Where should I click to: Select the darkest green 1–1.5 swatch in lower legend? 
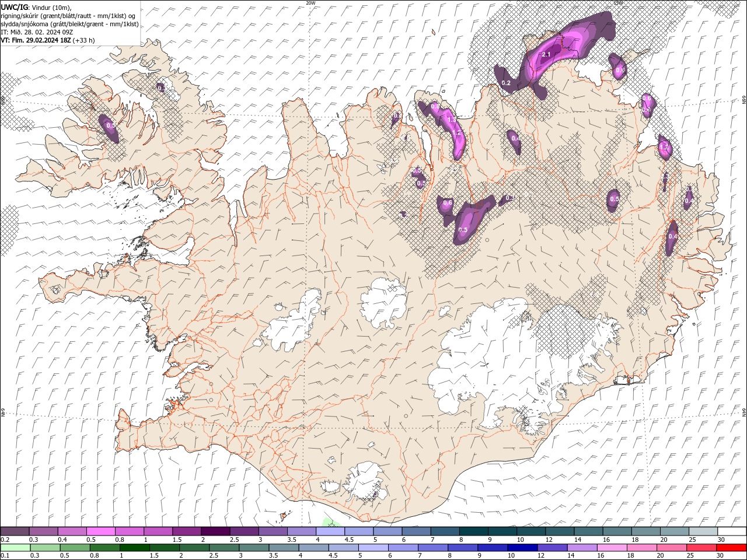135,548
